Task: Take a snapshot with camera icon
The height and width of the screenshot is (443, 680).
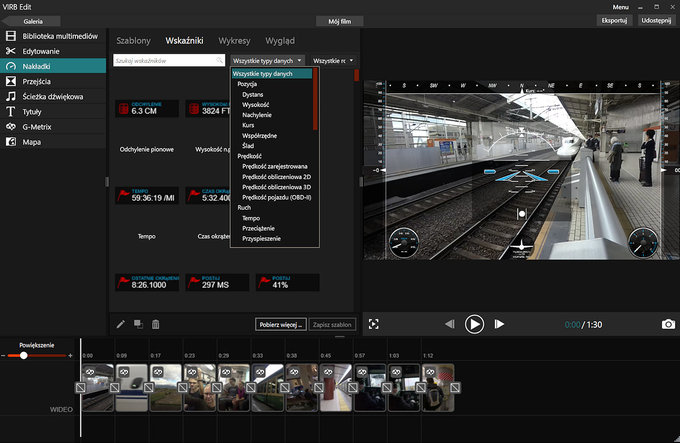Action: coord(668,324)
